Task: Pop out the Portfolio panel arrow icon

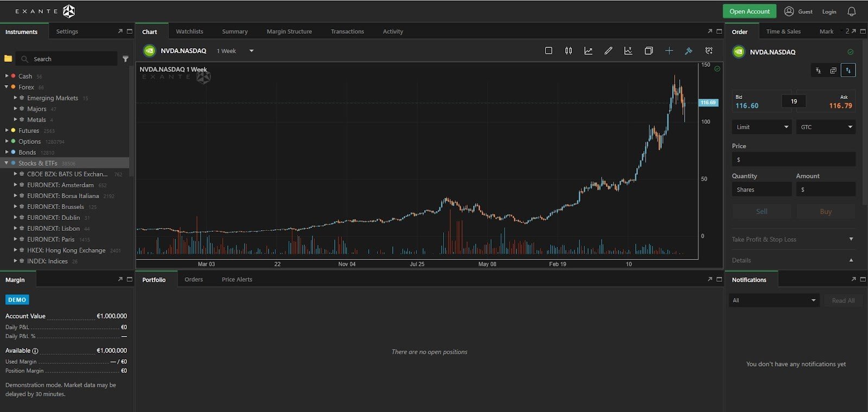Action: 710,279
